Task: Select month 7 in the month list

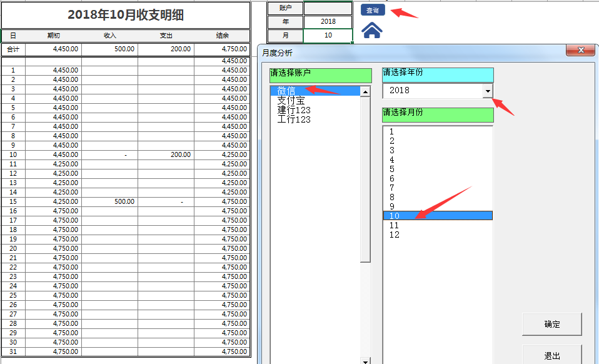Action: tap(438, 188)
